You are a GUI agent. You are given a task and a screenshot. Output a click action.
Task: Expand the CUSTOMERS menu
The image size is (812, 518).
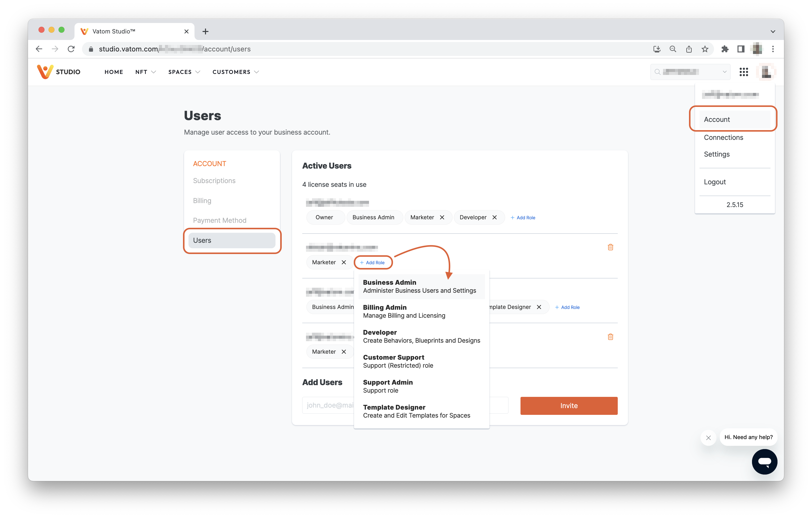click(236, 72)
